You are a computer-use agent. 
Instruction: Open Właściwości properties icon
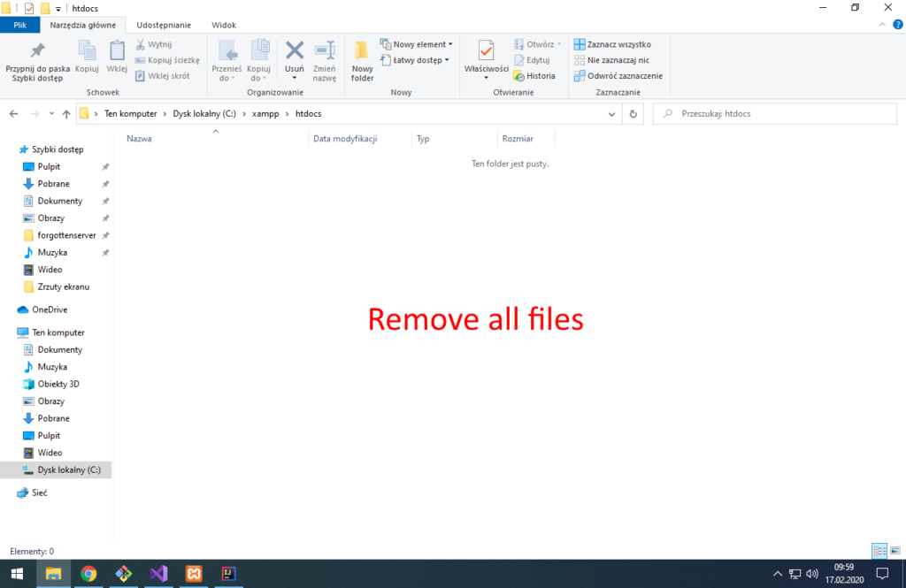point(487,50)
